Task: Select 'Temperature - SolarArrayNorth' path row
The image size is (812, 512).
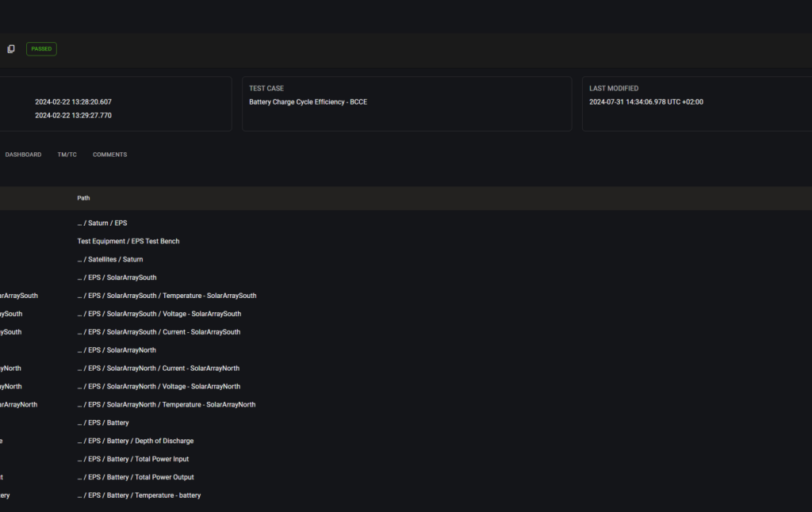Action: tap(406, 404)
